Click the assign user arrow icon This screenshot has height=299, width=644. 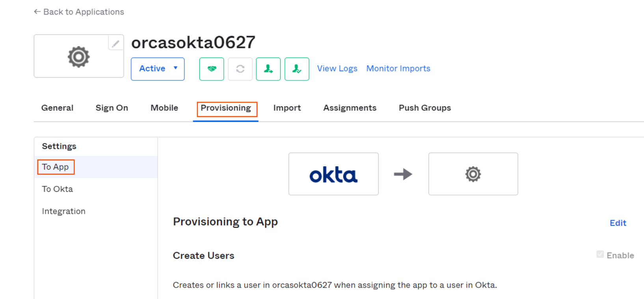pos(268,69)
